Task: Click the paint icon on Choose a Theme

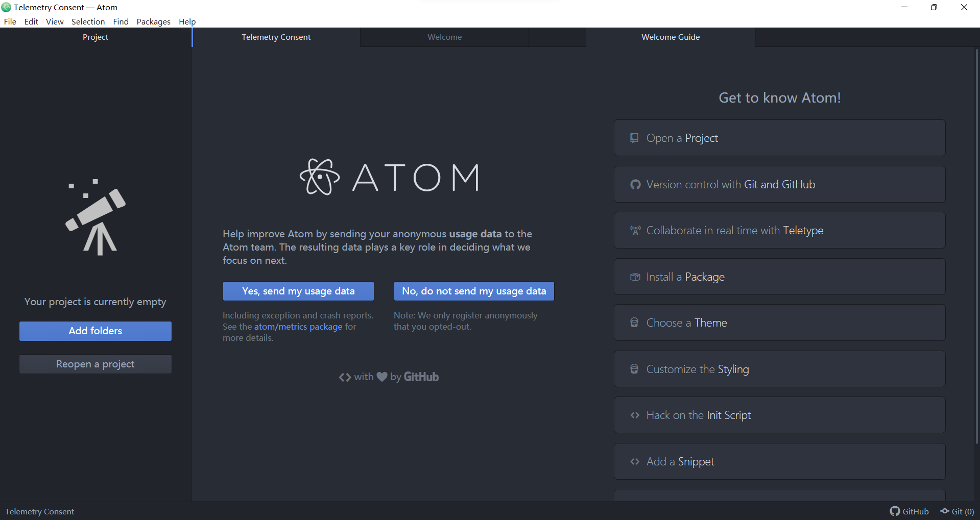Action: (634, 323)
